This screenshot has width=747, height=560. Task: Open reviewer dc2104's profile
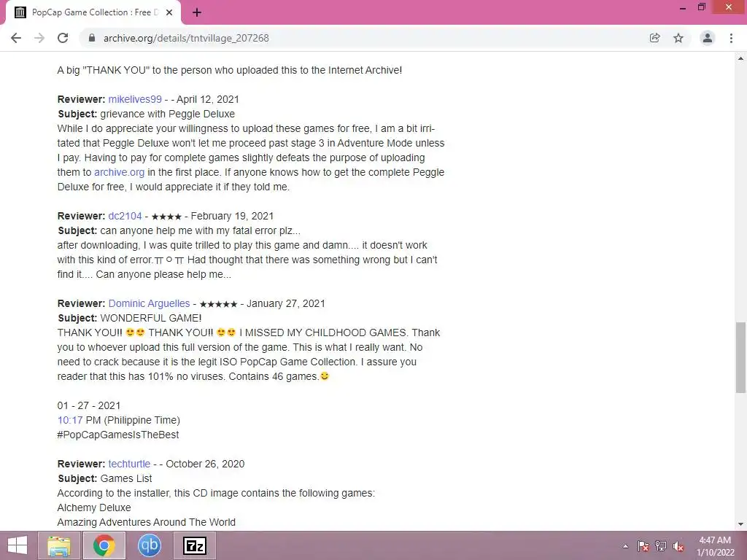click(x=125, y=216)
